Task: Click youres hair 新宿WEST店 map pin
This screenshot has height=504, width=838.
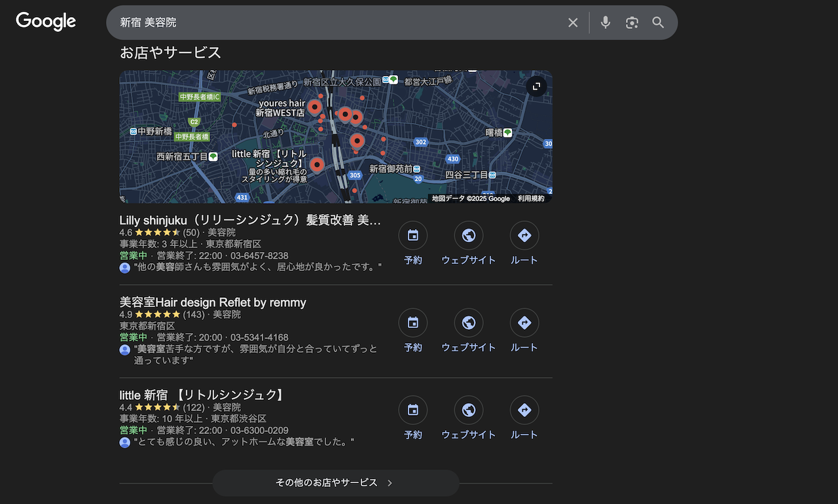Action: click(315, 107)
